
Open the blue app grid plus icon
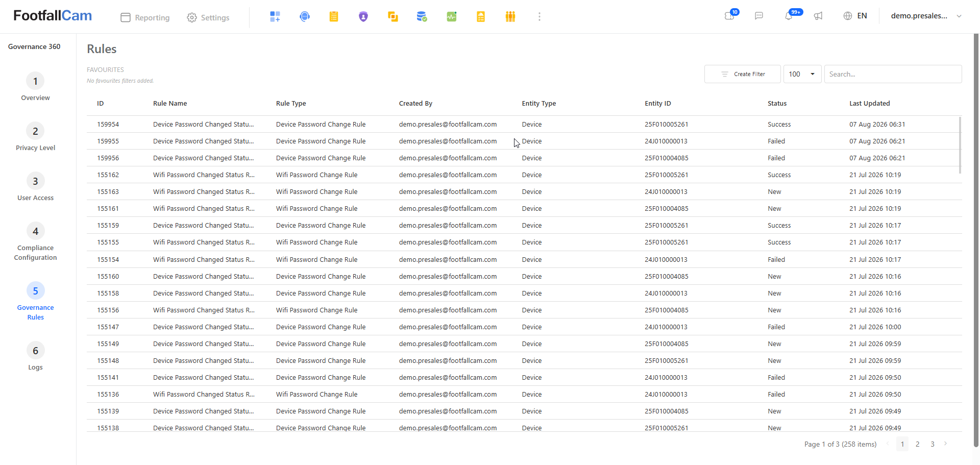tap(275, 17)
